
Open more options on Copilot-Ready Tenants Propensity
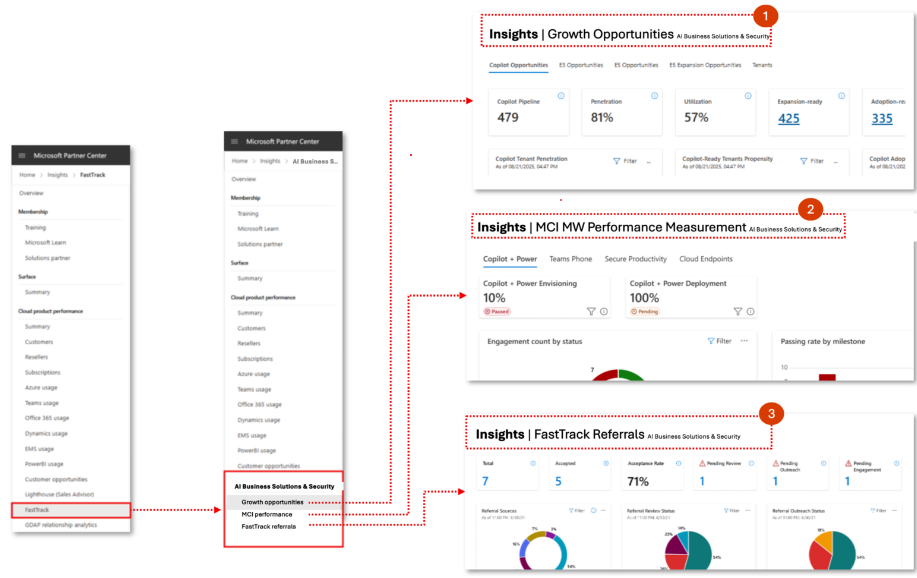click(x=835, y=161)
